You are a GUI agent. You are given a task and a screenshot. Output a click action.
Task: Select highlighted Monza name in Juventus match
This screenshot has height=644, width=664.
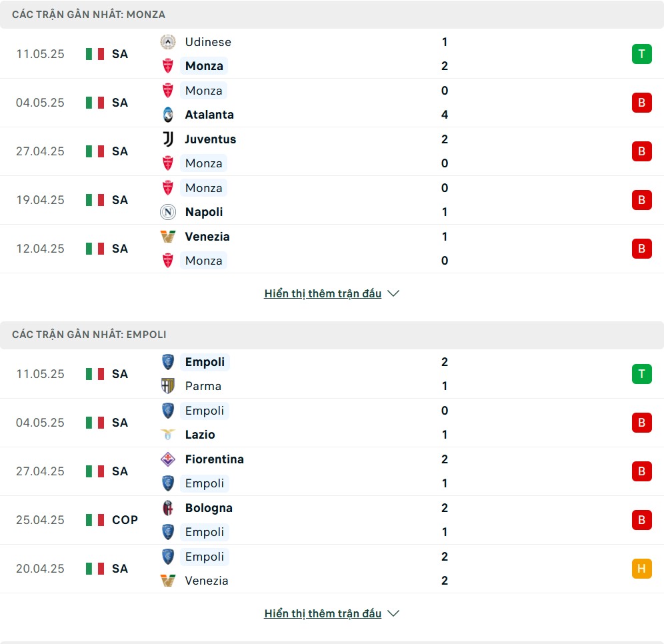[x=204, y=163]
